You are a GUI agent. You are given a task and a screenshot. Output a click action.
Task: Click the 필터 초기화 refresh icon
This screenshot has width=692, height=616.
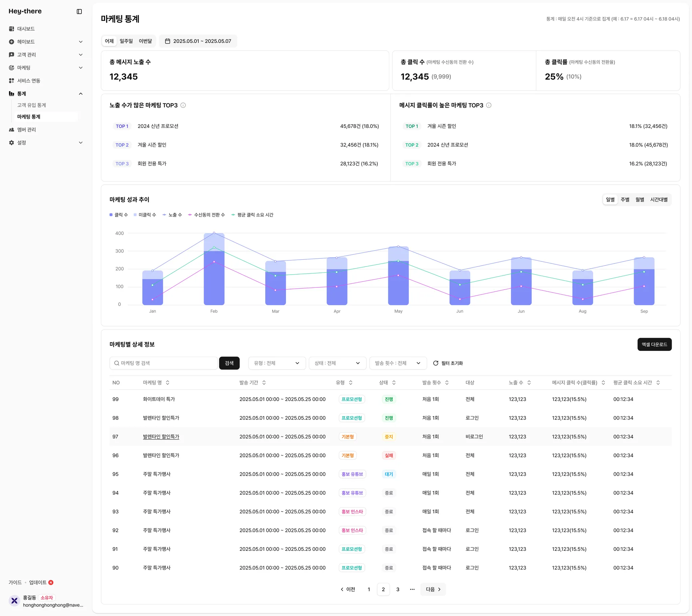coord(436,363)
